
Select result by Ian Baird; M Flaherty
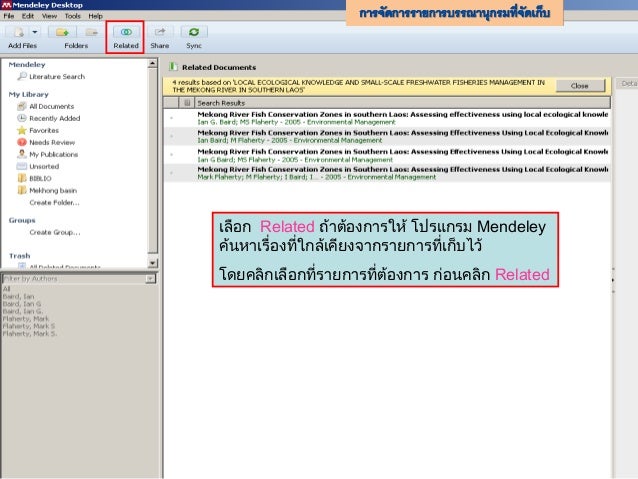pos(387,136)
